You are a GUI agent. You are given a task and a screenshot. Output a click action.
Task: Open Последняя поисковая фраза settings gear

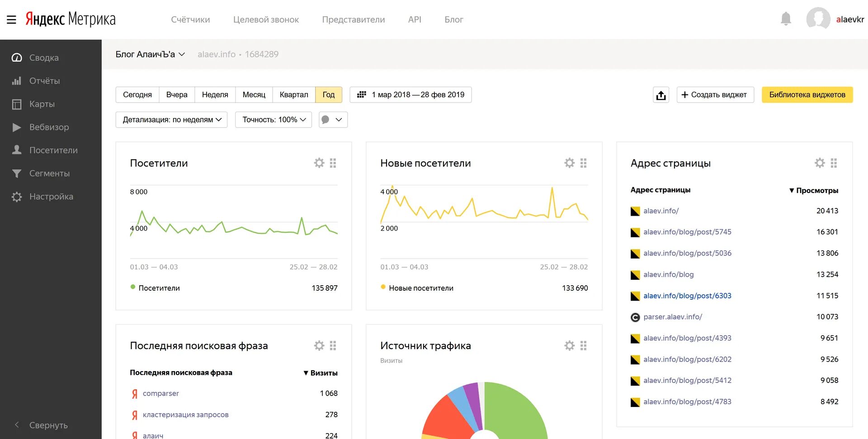click(319, 346)
